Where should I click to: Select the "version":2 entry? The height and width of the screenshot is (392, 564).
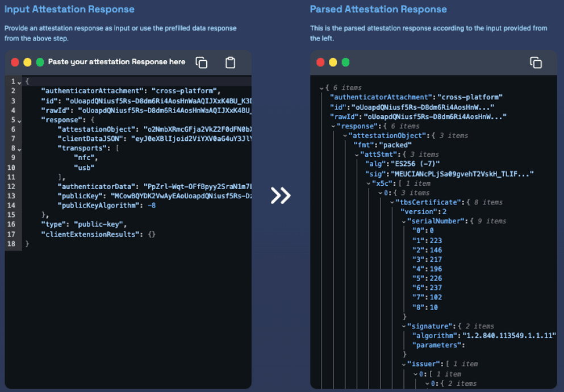pyautogui.click(x=424, y=212)
